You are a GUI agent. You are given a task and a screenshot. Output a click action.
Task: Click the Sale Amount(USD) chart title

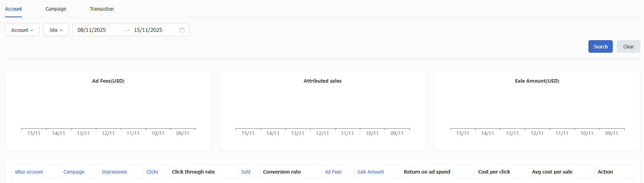[537, 81]
